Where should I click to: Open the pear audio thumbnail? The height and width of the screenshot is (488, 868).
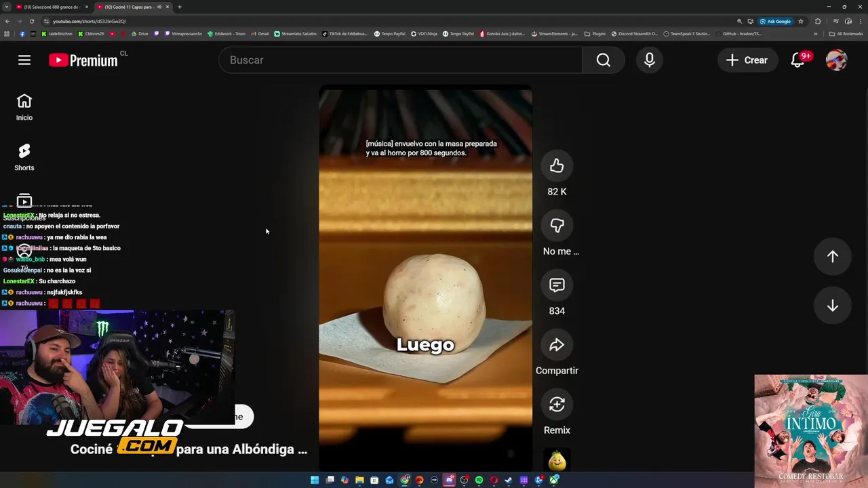(x=557, y=461)
